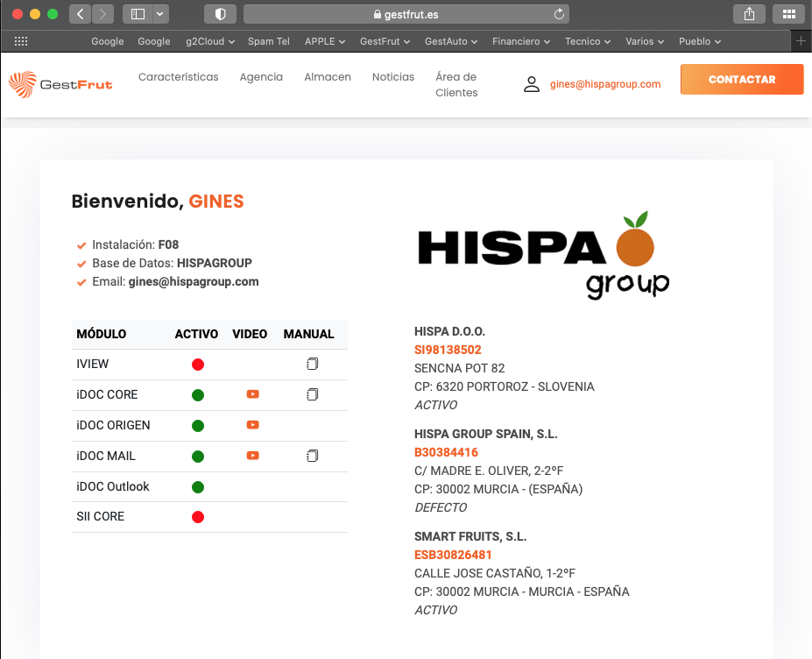Open the iDOC CORE manual icon
Image resolution: width=812 pixels, height=659 pixels.
pos(312,394)
